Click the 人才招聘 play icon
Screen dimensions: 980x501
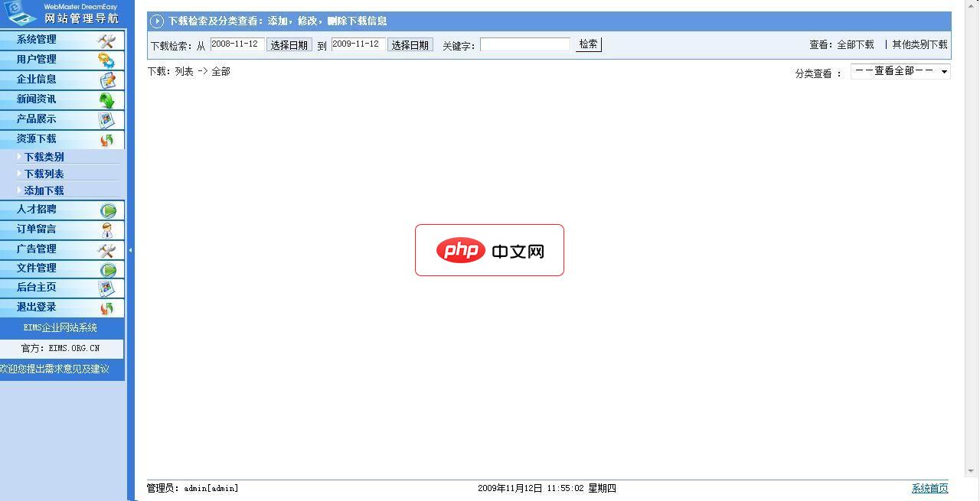tap(108, 210)
